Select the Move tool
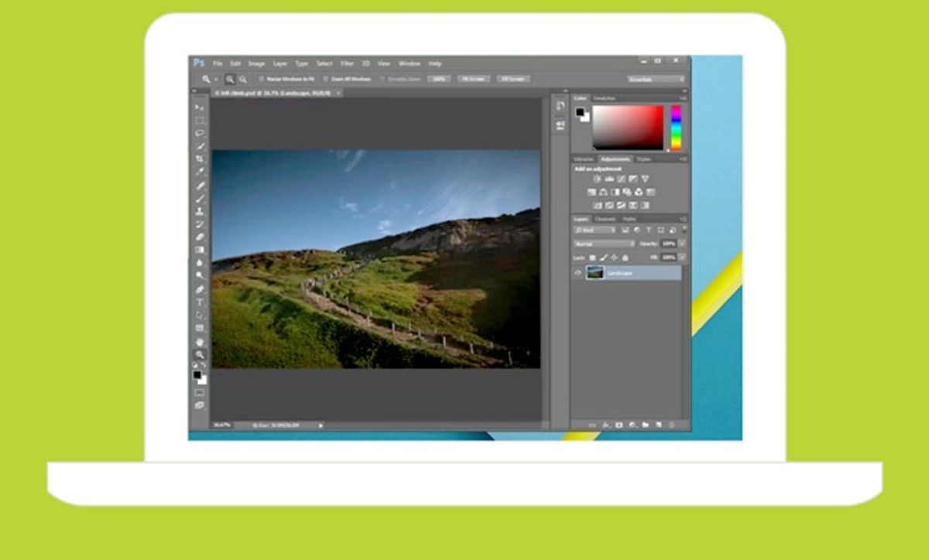Screen dimensions: 929x560 pyautogui.click(x=200, y=107)
